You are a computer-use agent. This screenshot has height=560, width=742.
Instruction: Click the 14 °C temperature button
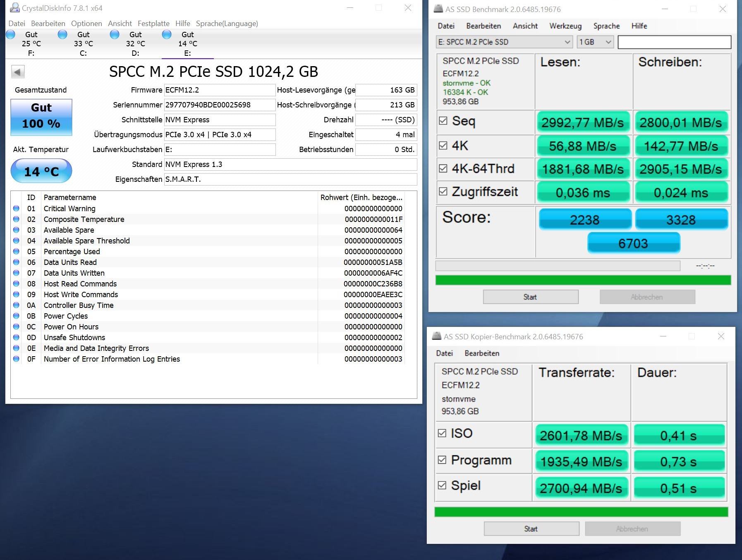tap(41, 171)
